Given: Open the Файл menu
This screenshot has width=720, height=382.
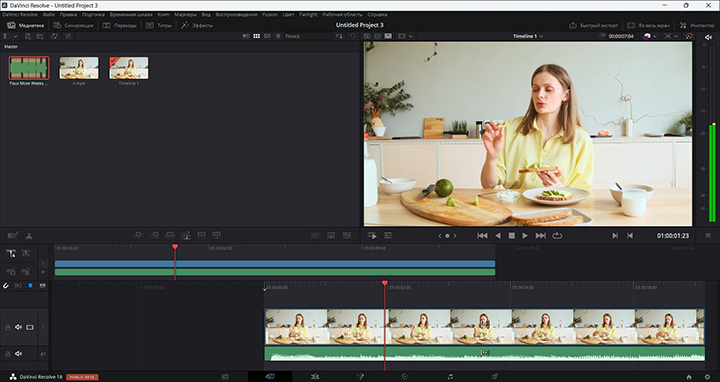Looking at the screenshot, I should [49, 15].
